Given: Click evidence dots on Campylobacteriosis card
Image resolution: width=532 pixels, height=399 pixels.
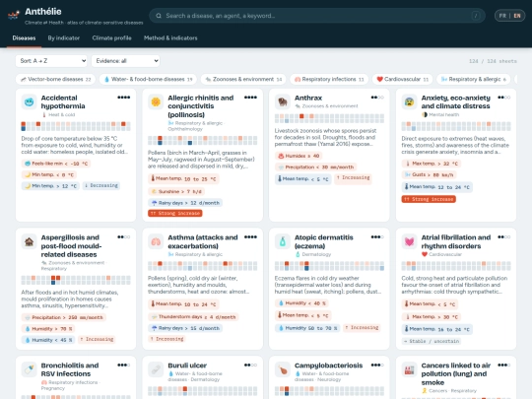Looking at the screenshot, I should tap(377, 366).
